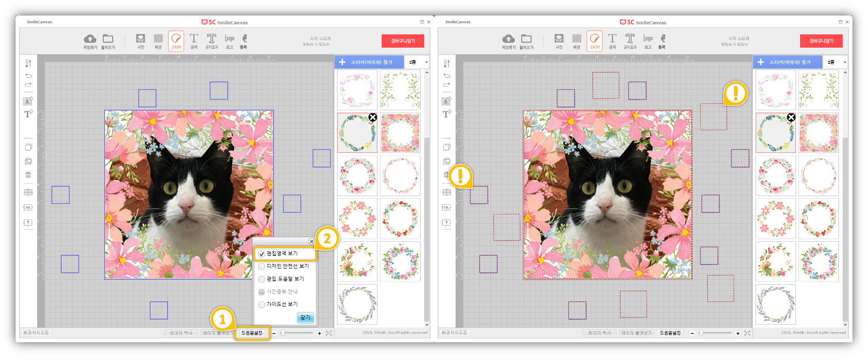Check 가이드선 보기 option

[x=262, y=304]
